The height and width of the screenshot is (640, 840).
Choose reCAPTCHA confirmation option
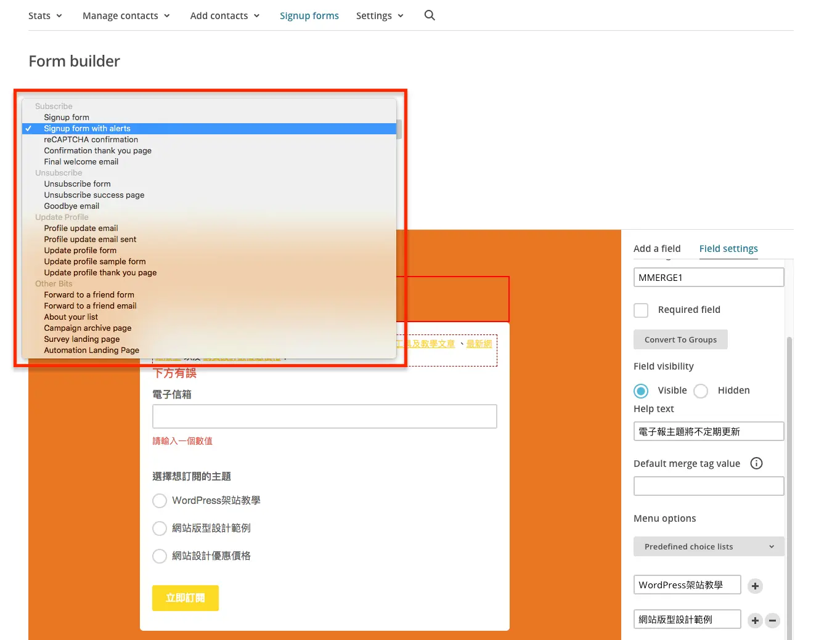[209, 139]
